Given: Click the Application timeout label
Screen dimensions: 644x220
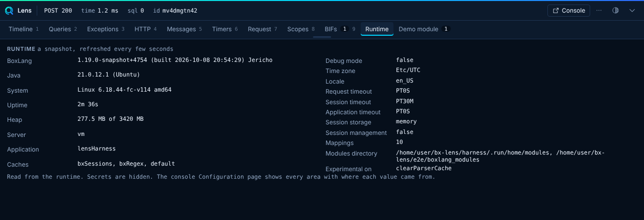Looking at the screenshot, I should [x=353, y=112].
